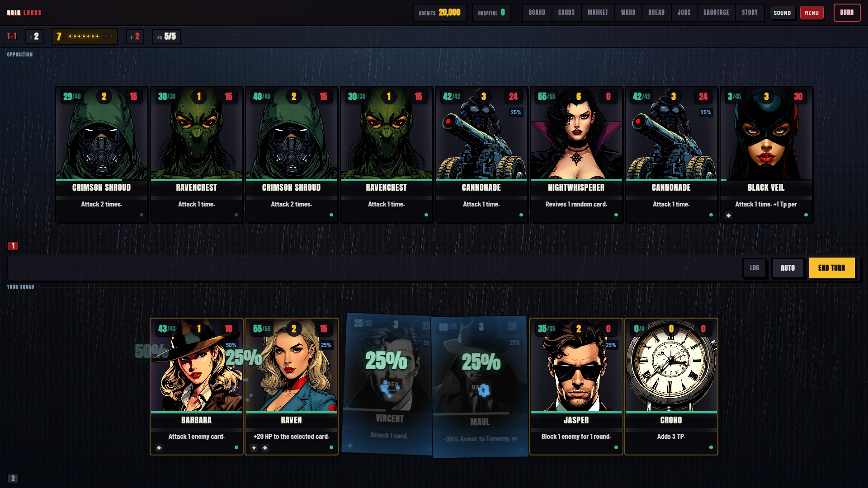
Task: Click the 1-1 stage label
Action: 12,37
